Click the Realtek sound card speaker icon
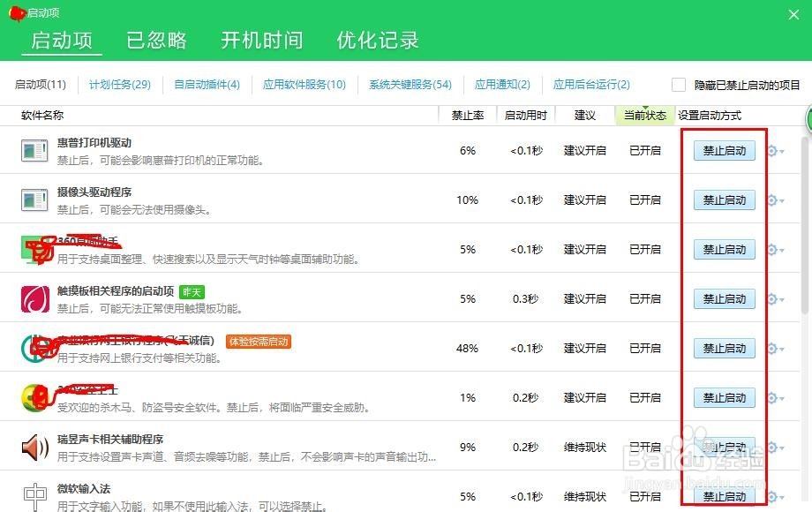The image size is (812, 512). (x=34, y=447)
